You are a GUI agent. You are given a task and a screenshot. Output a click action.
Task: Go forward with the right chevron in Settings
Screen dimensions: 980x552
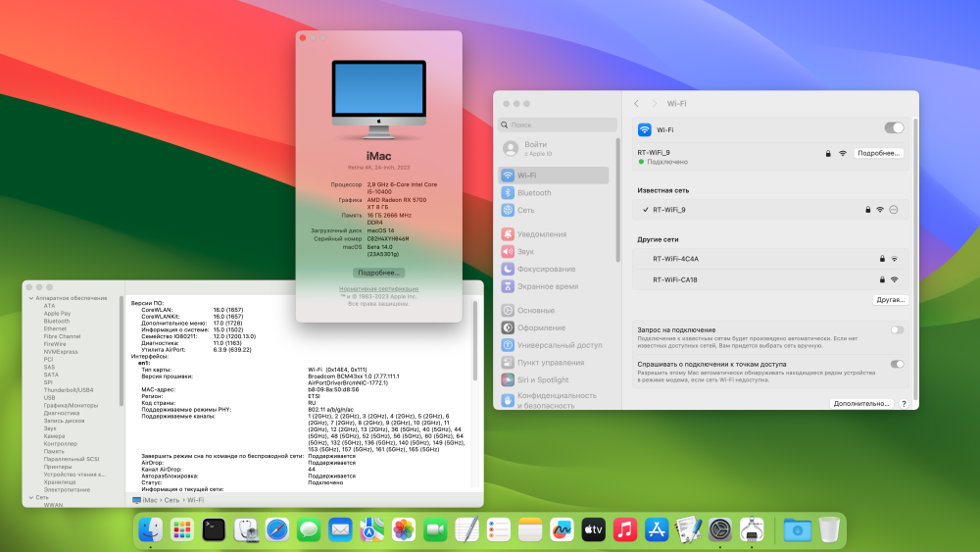tap(655, 104)
